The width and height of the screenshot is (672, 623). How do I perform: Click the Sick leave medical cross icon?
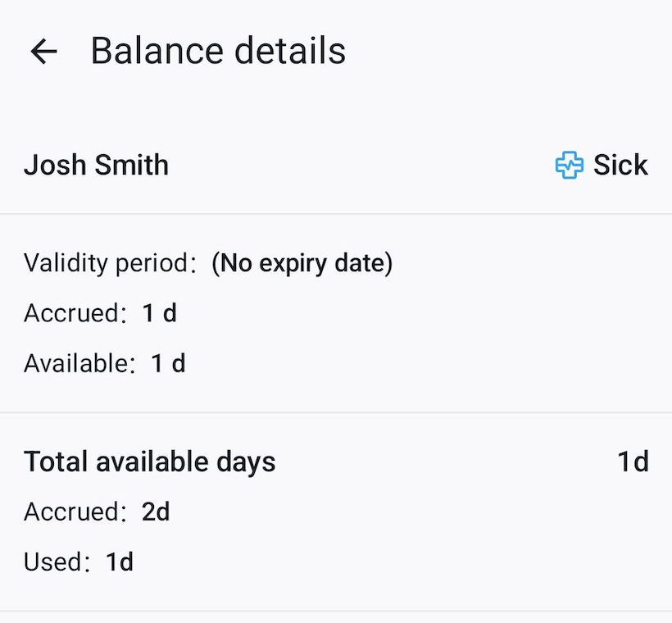click(x=569, y=166)
